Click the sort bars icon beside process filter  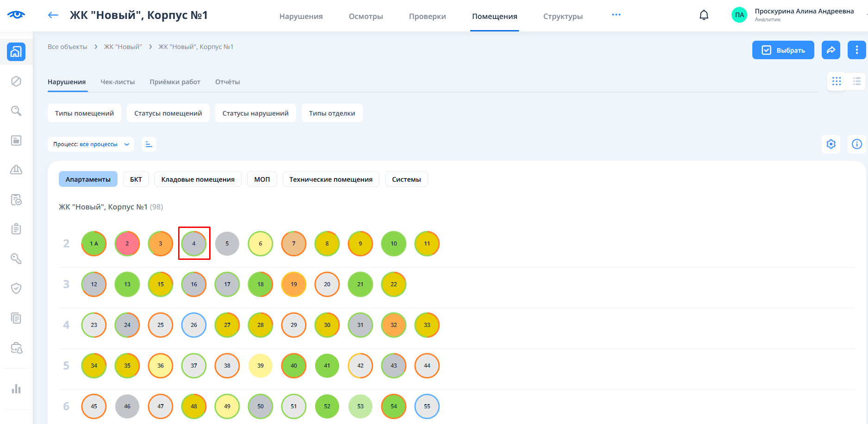[149, 144]
